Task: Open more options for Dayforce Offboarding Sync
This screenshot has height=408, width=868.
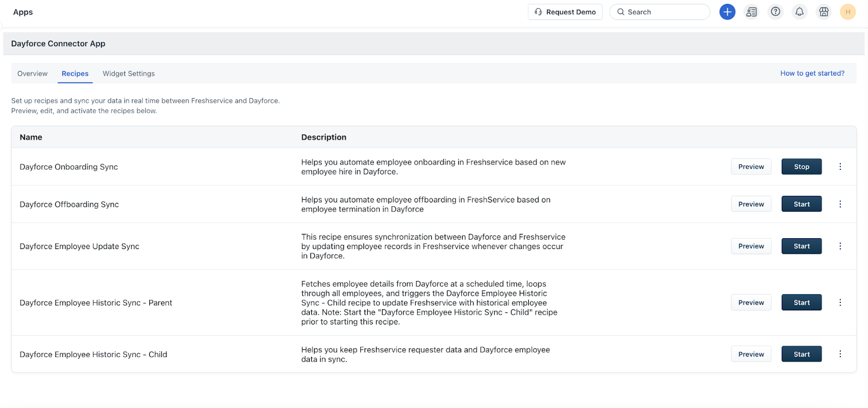Action: 840,204
